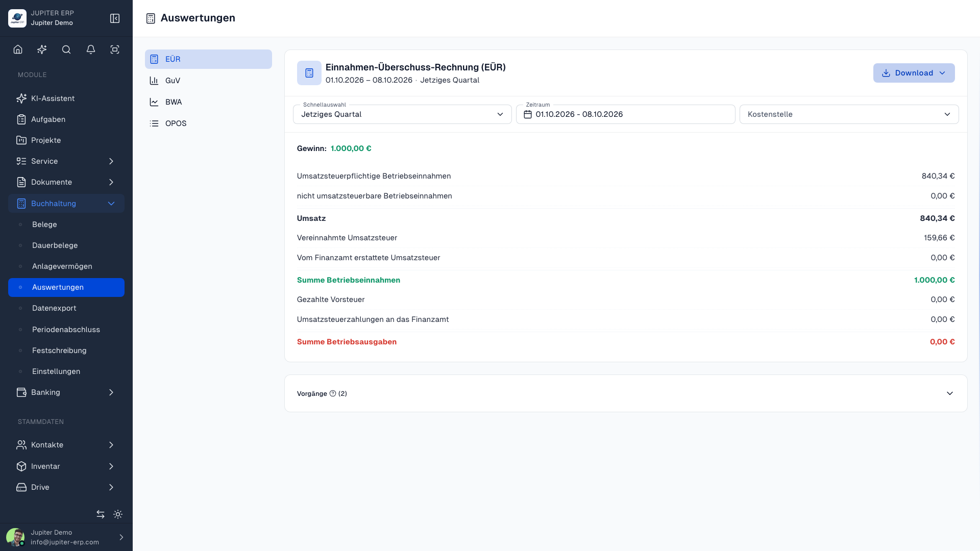Open the home icon in sidebar
This screenshot has height=551, width=980.
click(18, 49)
